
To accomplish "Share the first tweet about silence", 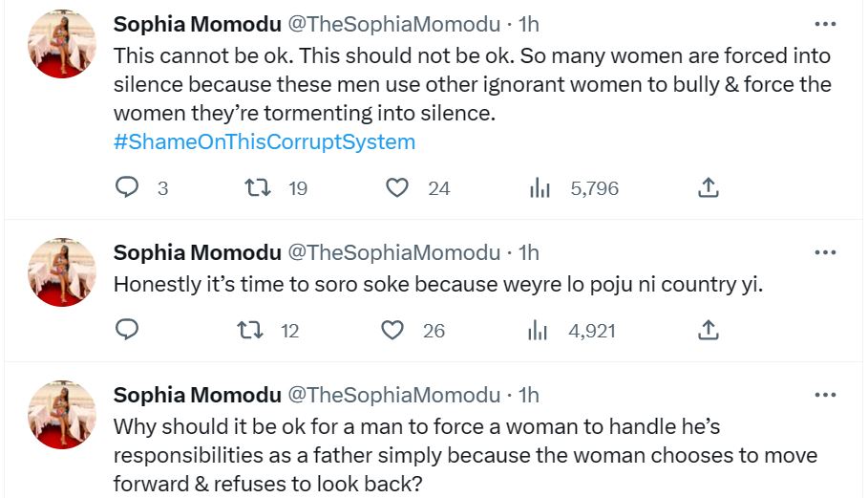I will tap(708, 188).
